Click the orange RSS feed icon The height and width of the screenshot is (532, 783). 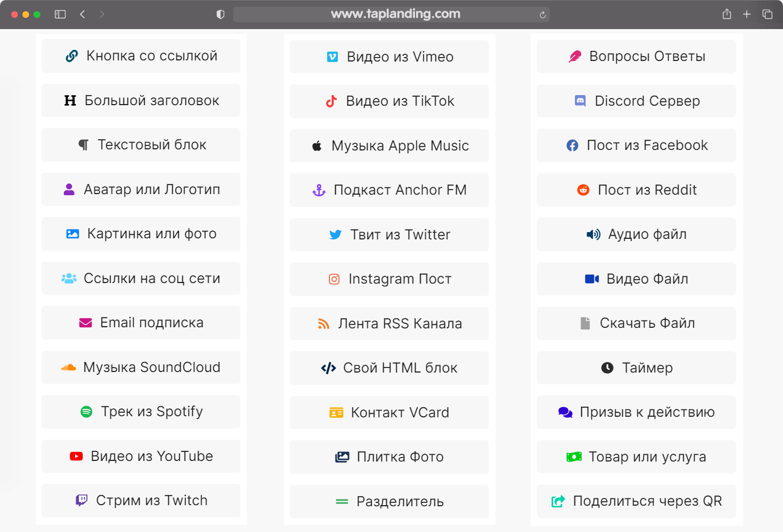323,323
